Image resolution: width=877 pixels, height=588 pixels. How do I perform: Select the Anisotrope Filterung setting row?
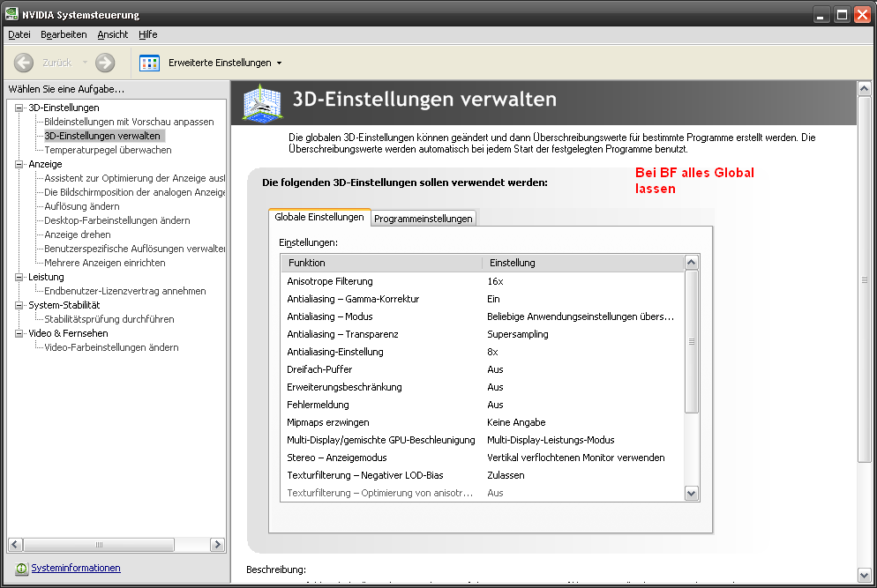(483, 281)
